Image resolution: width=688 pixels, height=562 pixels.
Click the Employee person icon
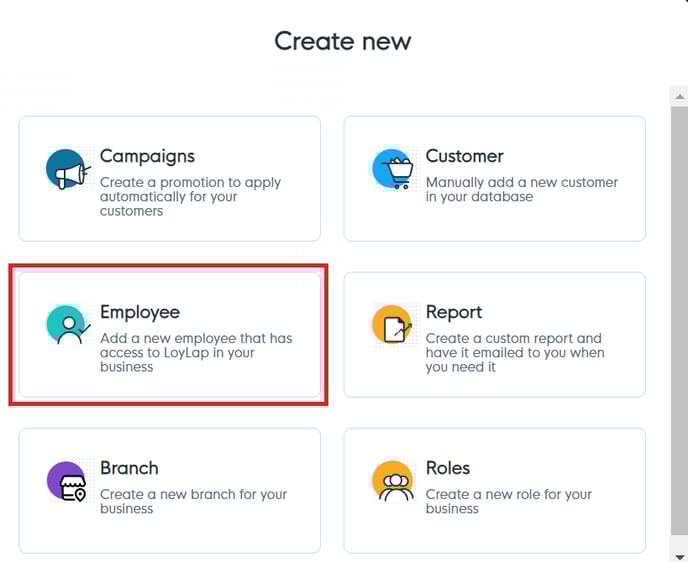(x=67, y=326)
